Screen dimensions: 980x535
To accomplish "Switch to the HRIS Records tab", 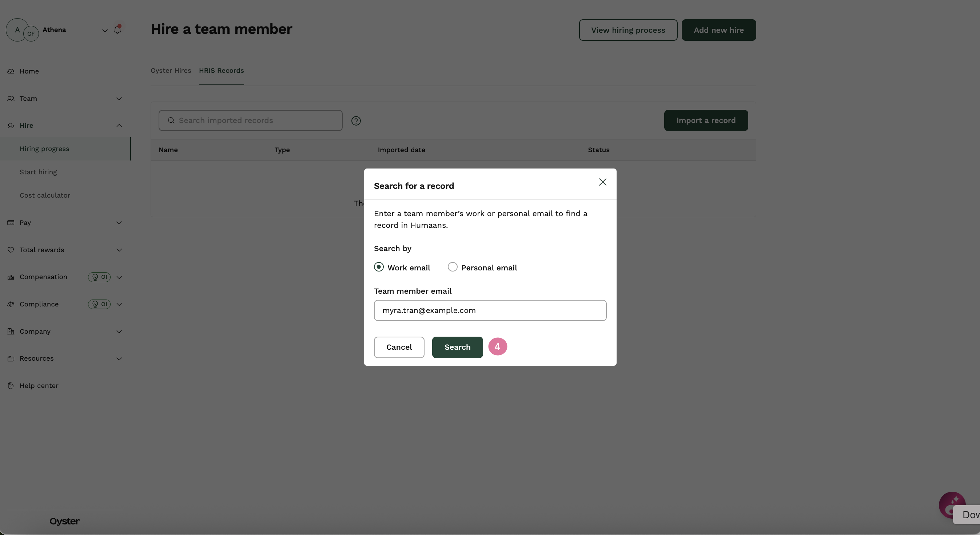I will 222,71.
